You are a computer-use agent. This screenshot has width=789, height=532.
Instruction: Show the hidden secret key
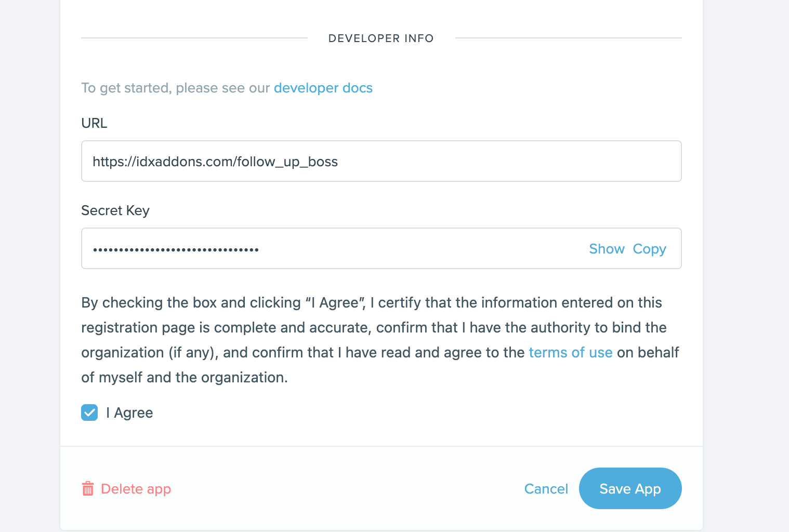coord(607,249)
